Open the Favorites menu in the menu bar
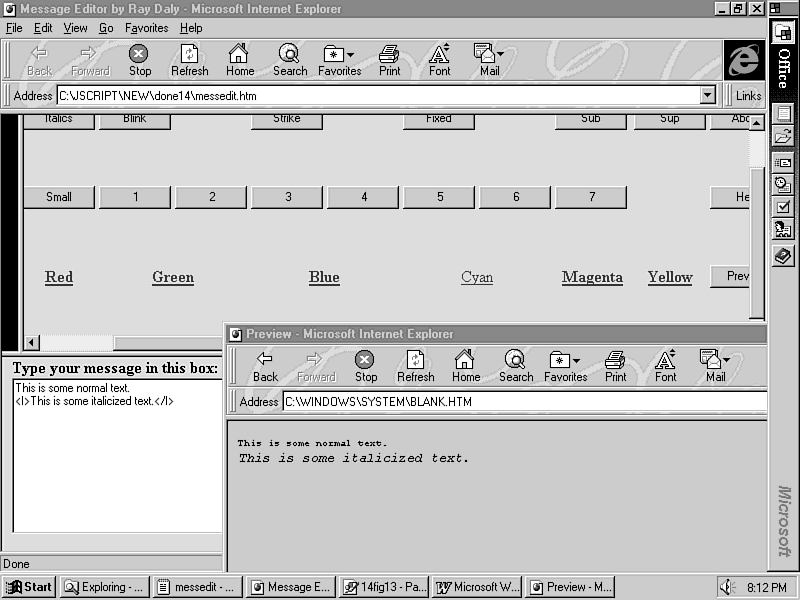This screenshot has height=600, width=800. point(146,28)
